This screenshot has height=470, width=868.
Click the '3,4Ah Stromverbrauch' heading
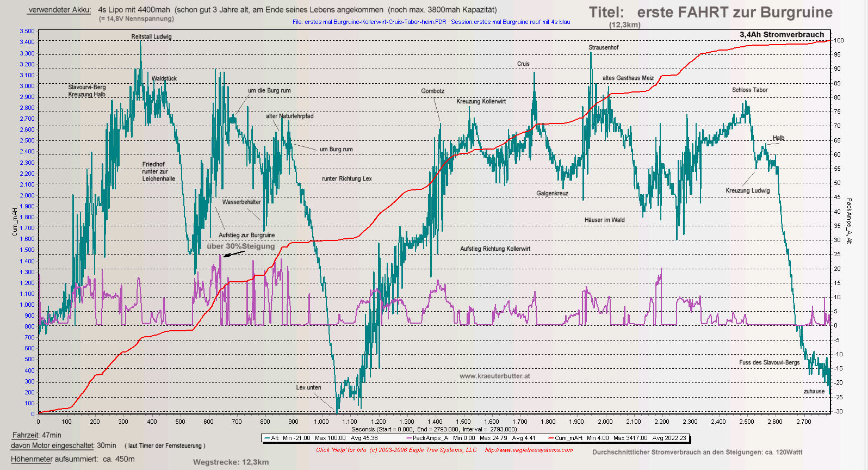click(x=782, y=34)
